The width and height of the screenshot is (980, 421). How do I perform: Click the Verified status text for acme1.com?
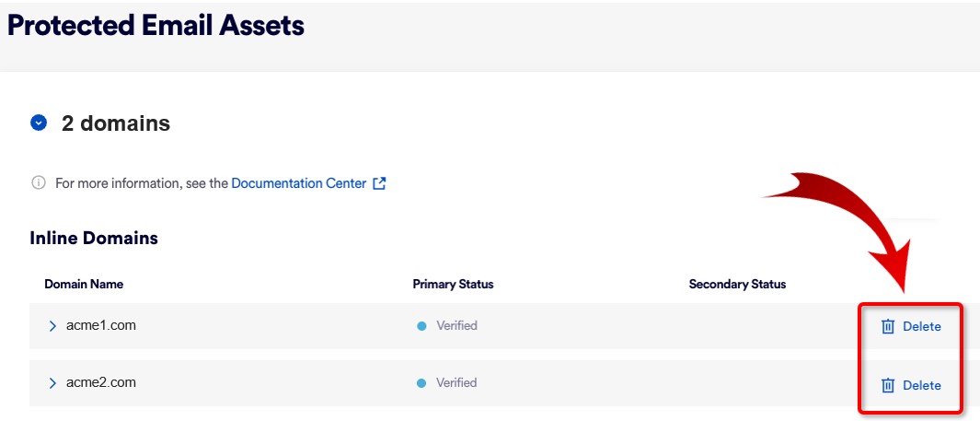click(x=456, y=326)
